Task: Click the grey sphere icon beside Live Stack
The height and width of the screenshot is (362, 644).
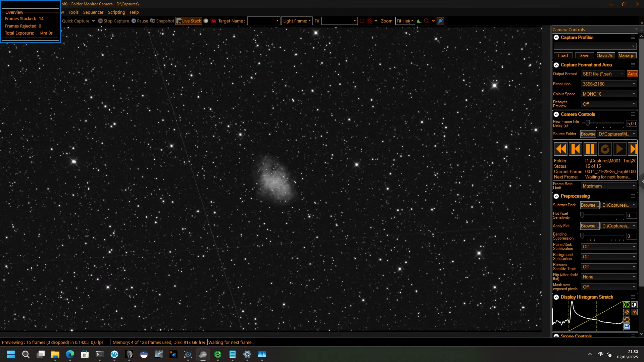Action: (206, 21)
